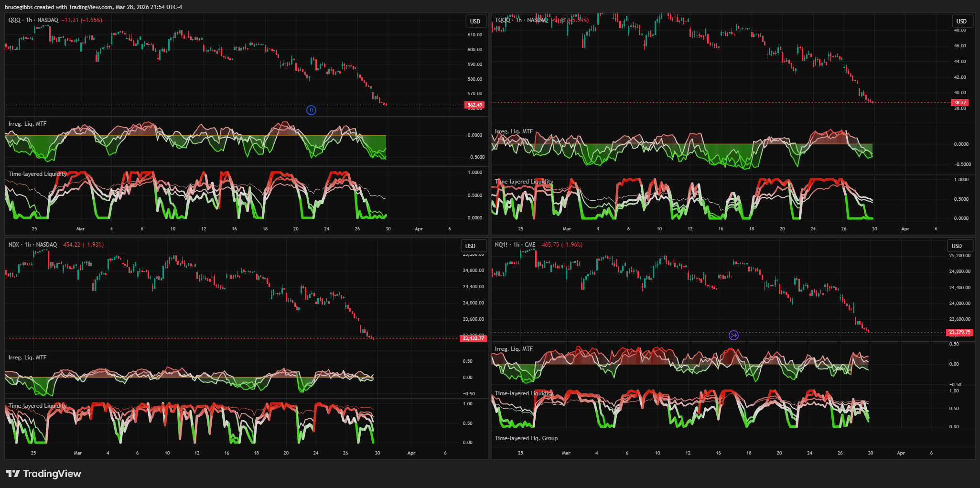
Task: Select the 562.49 price label on QQQ
Action: click(x=474, y=105)
